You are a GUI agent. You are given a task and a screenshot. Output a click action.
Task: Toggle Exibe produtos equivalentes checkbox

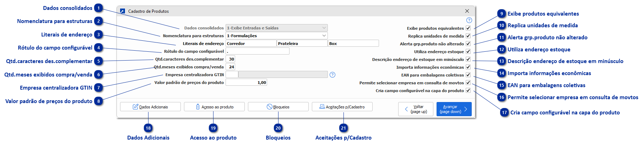[468, 28]
